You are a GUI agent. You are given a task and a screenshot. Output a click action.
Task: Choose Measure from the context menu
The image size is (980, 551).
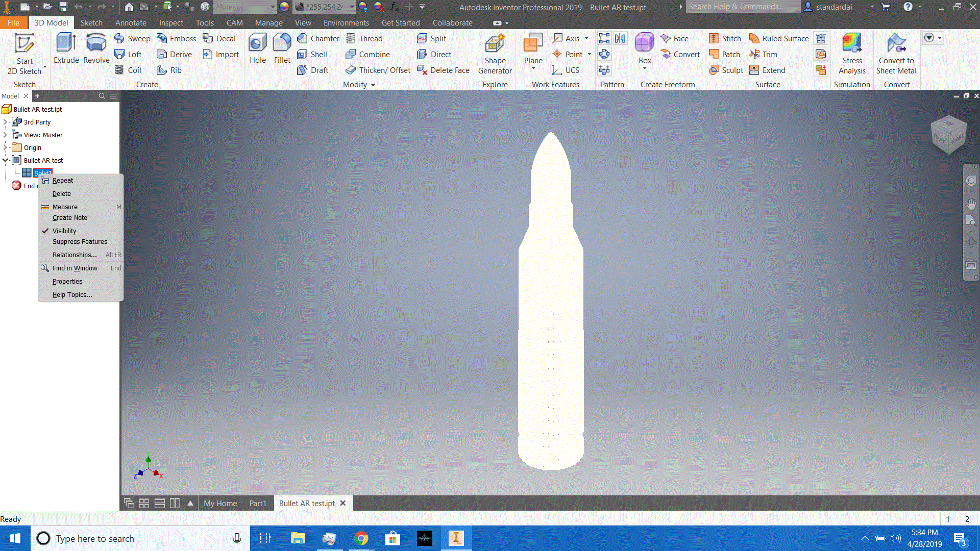(65, 207)
